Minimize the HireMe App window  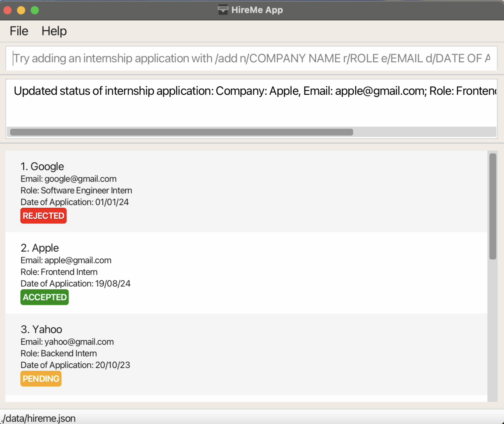point(21,10)
